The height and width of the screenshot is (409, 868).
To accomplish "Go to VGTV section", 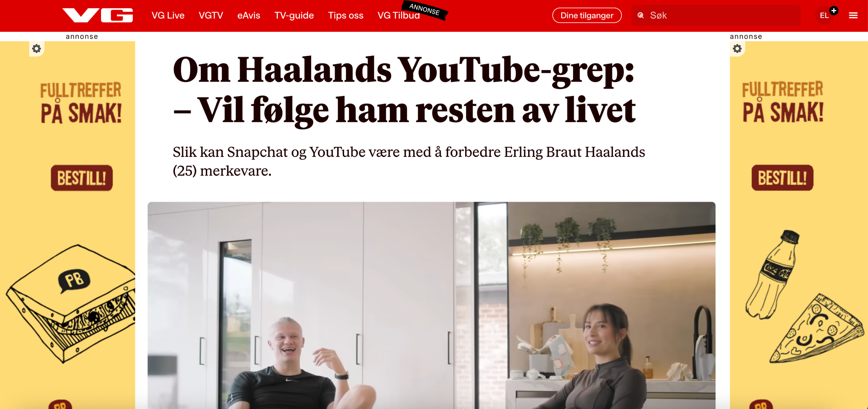I will point(211,15).
